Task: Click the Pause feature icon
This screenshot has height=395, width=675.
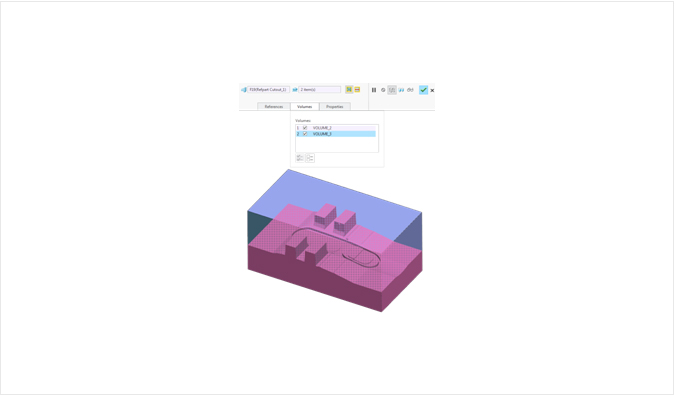Action: [374, 90]
